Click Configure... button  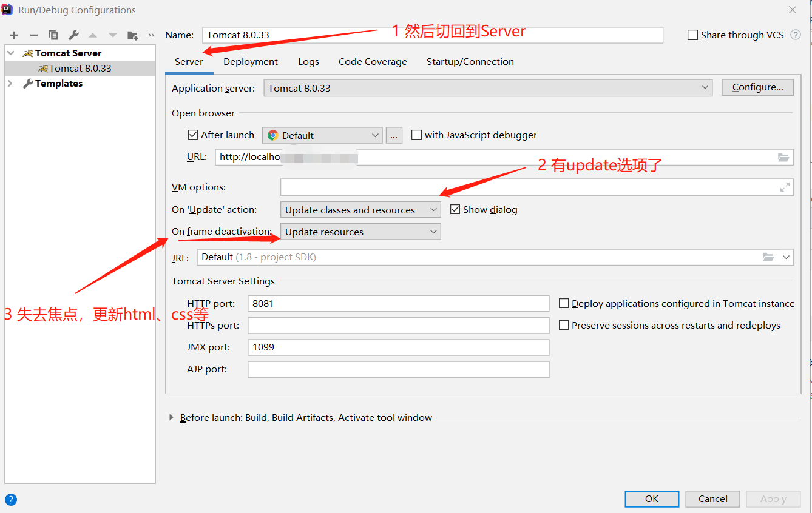[x=757, y=87]
